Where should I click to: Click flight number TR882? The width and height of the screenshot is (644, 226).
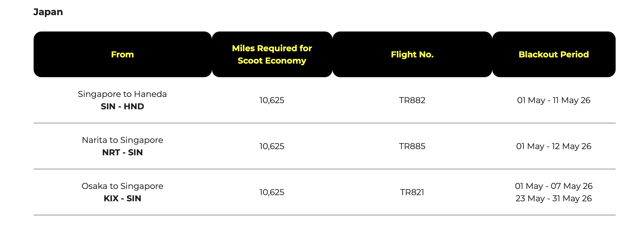pos(412,100)
